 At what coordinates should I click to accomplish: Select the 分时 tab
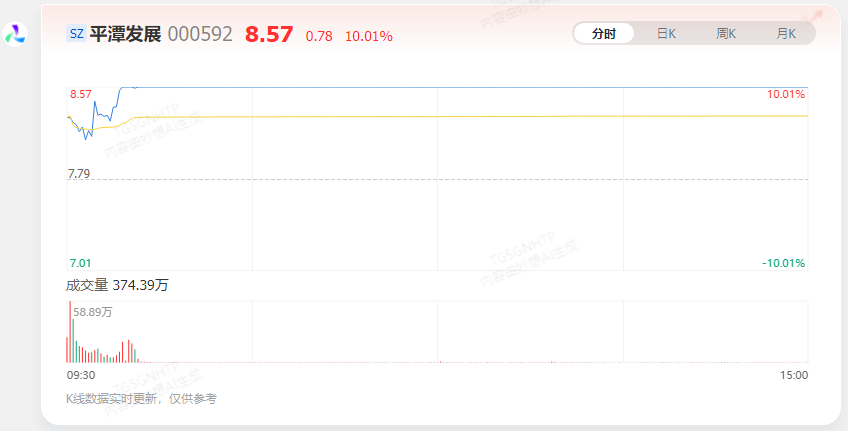pos(604,34)
